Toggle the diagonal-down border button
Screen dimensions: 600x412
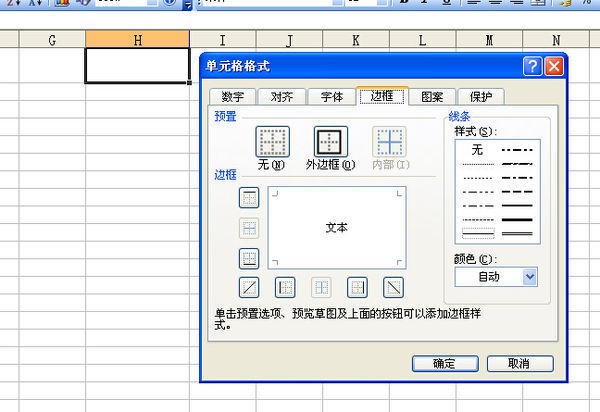pos(393,287)
